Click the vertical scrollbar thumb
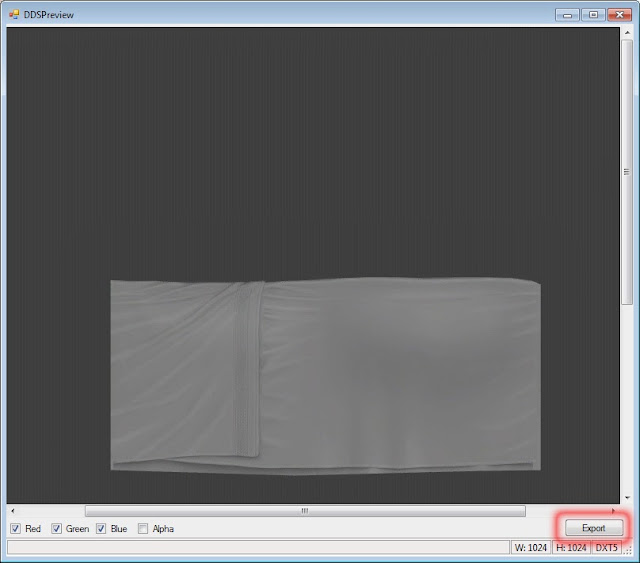The width and height of the screenshot is (640, 563). [x=627, y=172]
